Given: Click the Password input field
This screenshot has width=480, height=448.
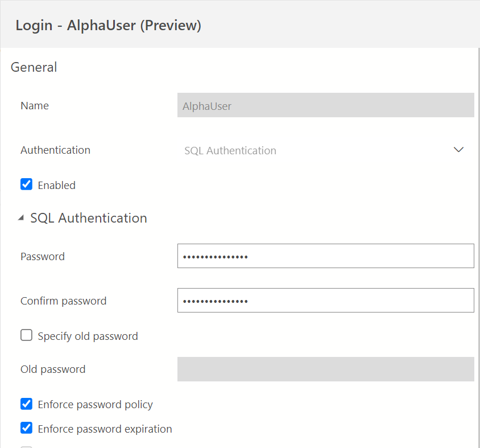Looking at the screenshot, I should [x=324, y=256].
